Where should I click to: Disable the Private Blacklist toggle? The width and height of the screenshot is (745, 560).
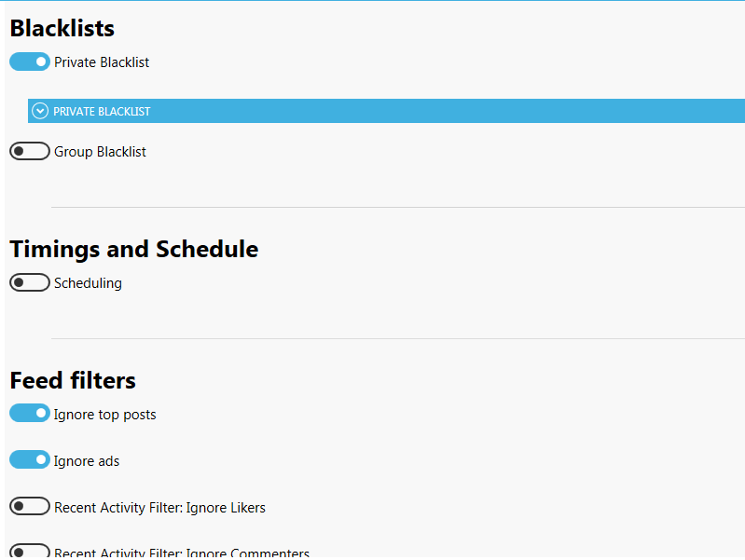coord(30,61)
